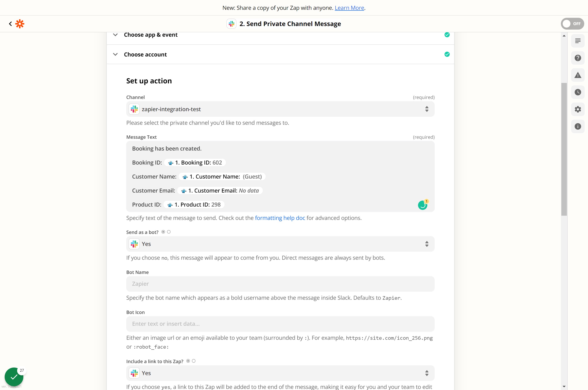Click inside the Bot Name field
Image resolution: width=588 pixels, height=390 pixels.
point(280,284)
